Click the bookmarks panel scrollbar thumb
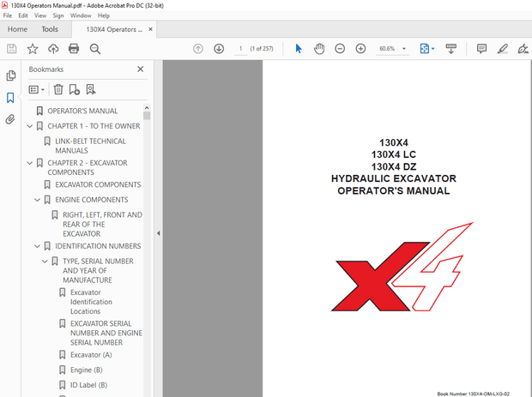Screen dimensions: 532x397 tap(147, 116)
